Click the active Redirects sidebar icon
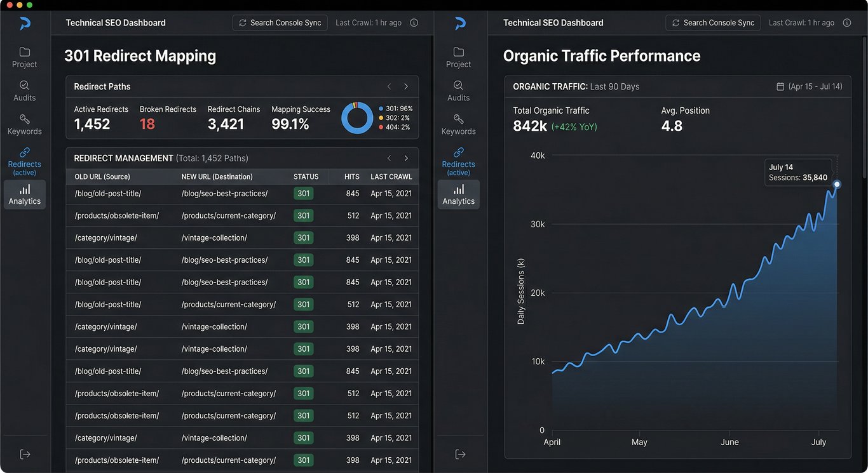This screenshot has height=473, width=868. tap(24, 160)
